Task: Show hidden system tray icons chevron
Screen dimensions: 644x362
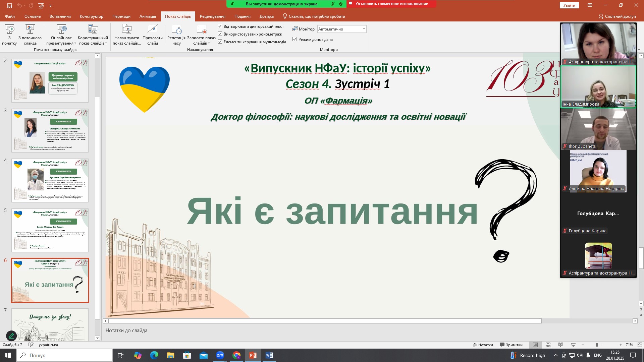Action: pyautogui.click(x=556, y=355)
